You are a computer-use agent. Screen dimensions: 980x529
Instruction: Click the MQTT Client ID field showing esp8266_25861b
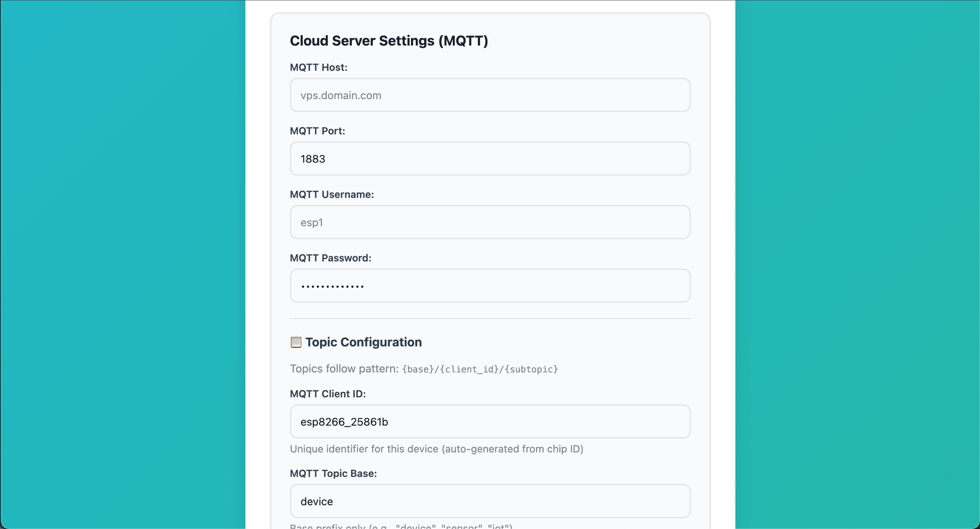point(490,421)
